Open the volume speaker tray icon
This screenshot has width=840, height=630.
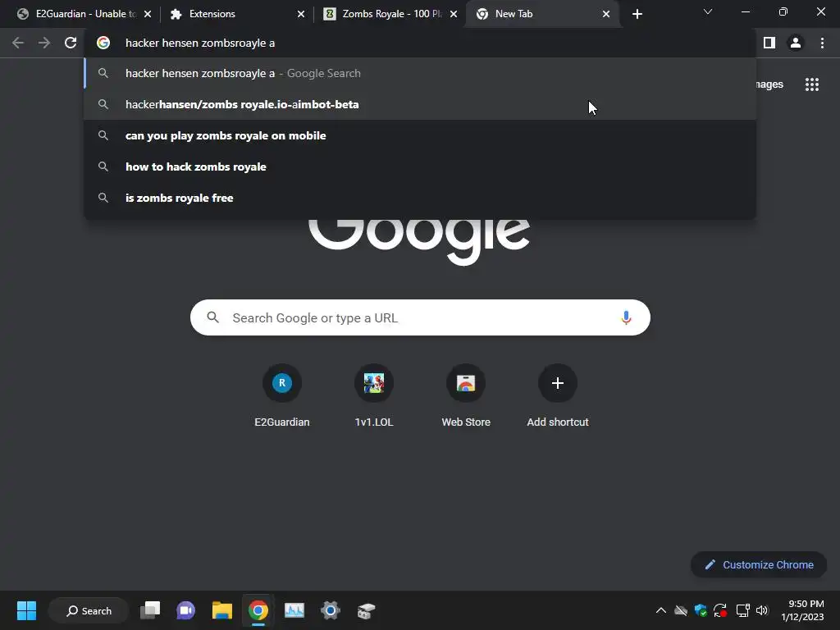click(762, 610)
